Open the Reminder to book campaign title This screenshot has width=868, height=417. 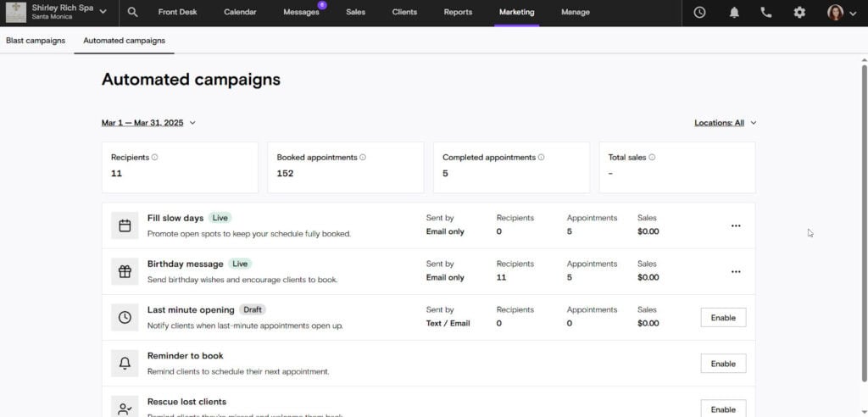coord(186,356)
